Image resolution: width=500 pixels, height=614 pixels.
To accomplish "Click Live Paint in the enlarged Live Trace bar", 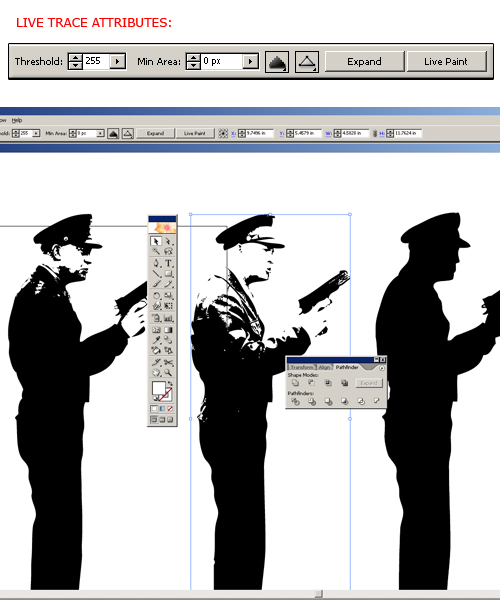I will coord(446,61).
